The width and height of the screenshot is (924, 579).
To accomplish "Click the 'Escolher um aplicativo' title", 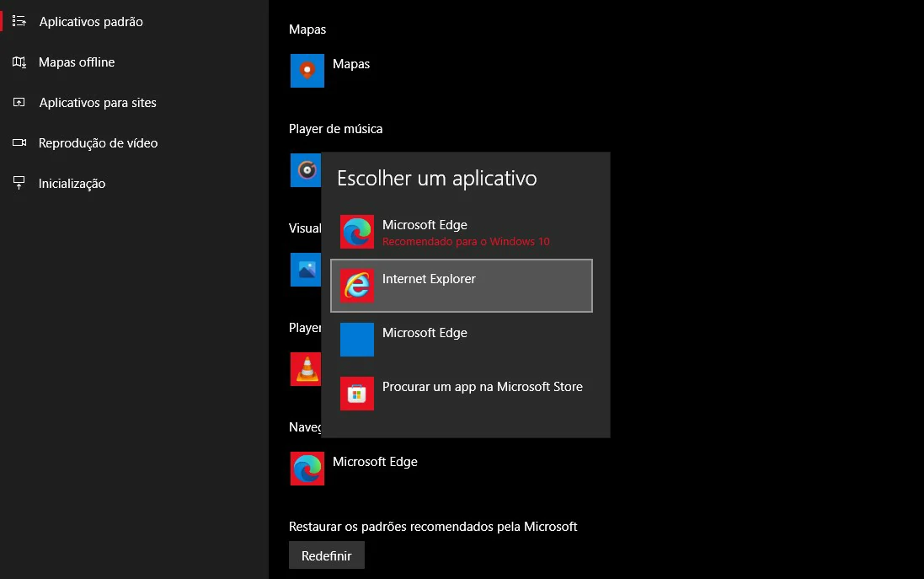I will [436, 178].
